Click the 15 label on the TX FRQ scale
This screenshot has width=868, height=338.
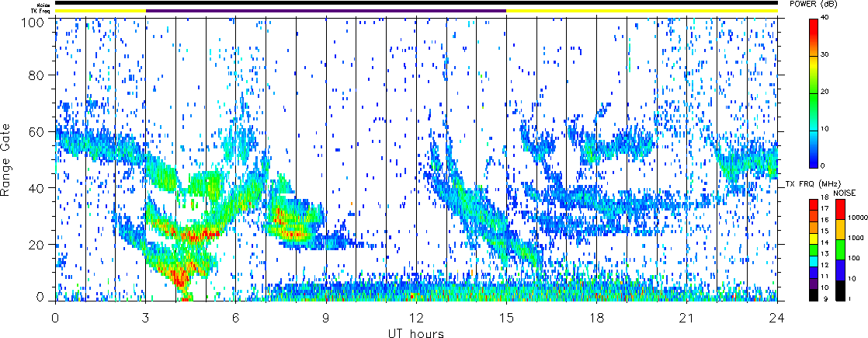point(825,232)
